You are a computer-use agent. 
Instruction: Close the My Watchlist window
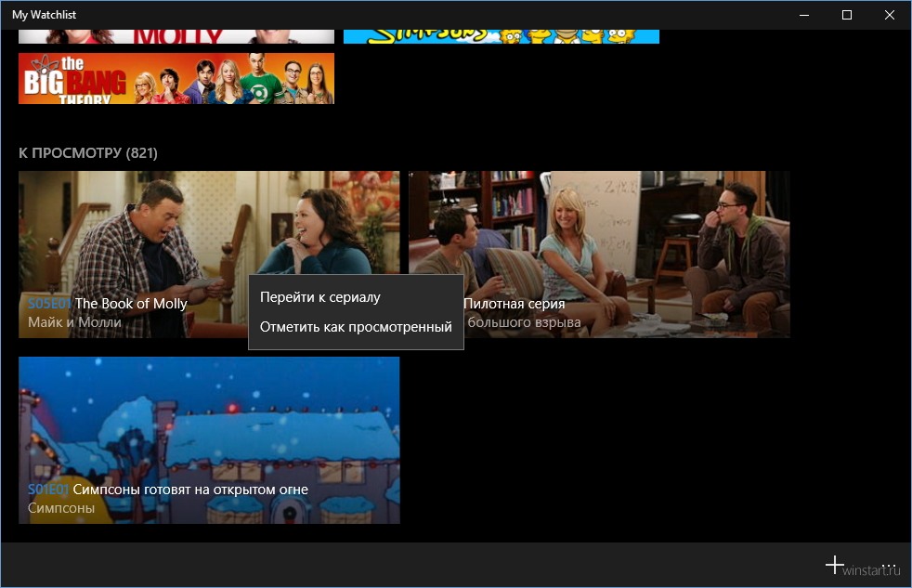[890, 15]
